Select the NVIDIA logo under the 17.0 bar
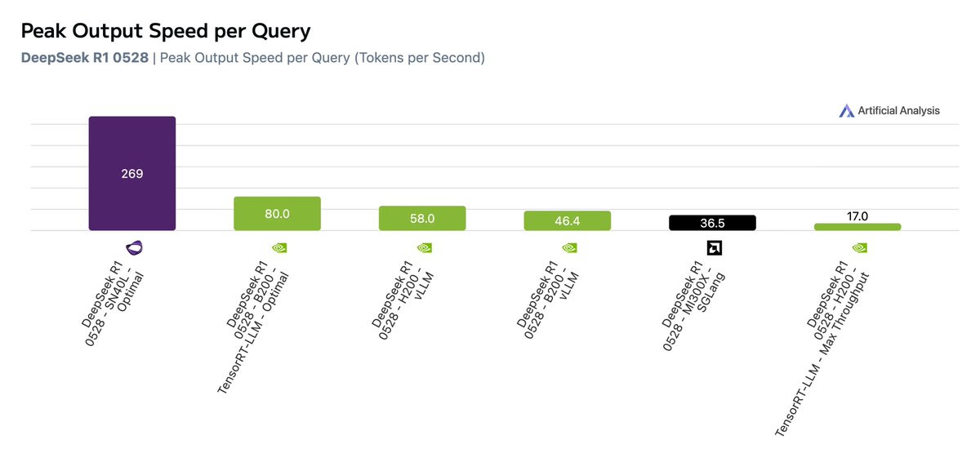The height and width of the screenshot is (471, 980). coord(857,247)
